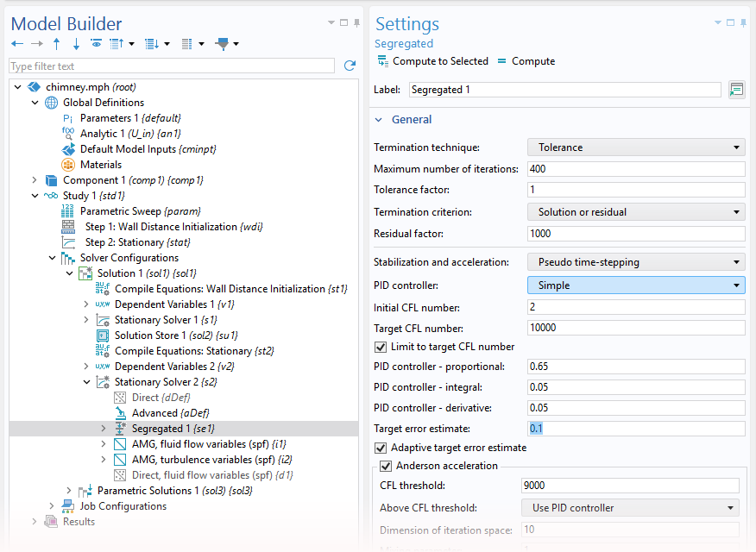The height and width of the screenshot is (552, 756).
Task: Expand the Component 1 tree node
Action: point(35,180)
